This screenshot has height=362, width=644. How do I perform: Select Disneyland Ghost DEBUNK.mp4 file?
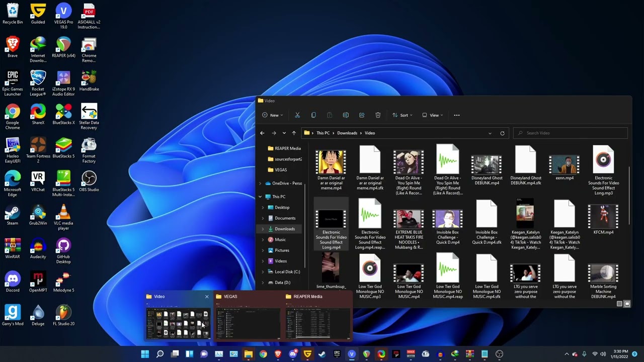tap(487, 170)
